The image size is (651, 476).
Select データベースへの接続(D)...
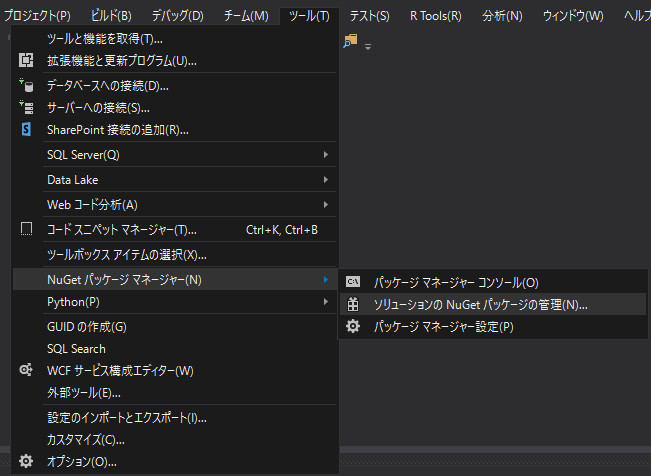pyautogui.click(x=175, y=86)
